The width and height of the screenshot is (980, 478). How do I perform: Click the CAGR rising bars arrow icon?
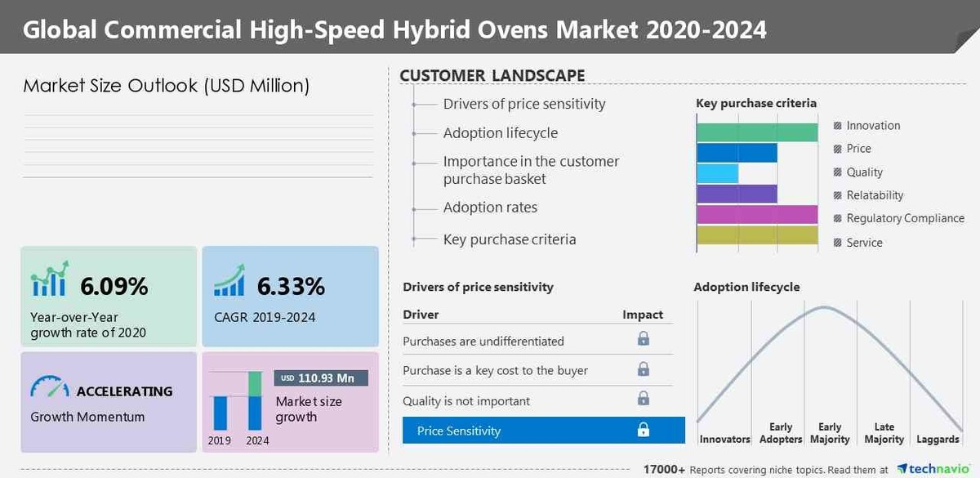pos(229,279)
